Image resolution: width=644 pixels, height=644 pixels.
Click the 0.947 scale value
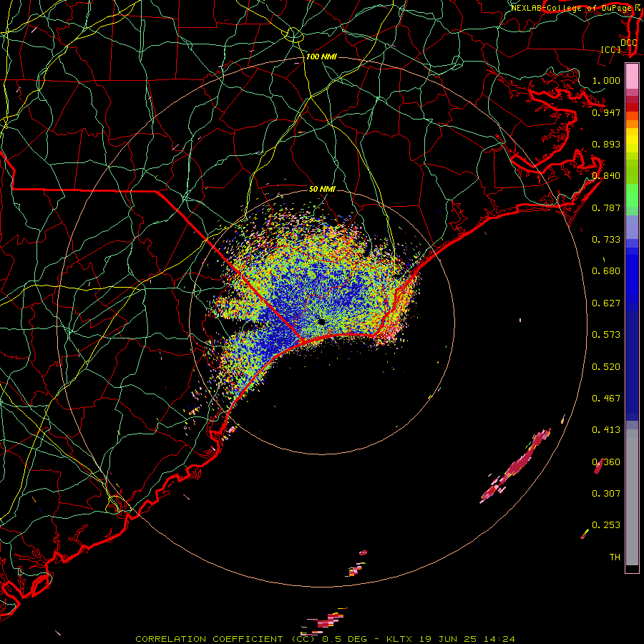[606, 112]
